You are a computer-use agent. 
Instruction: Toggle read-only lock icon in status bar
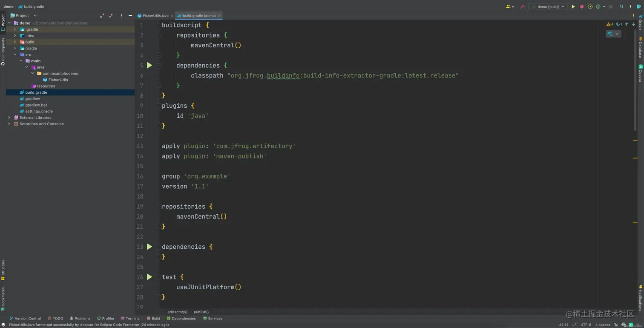(x=616, y=325)
